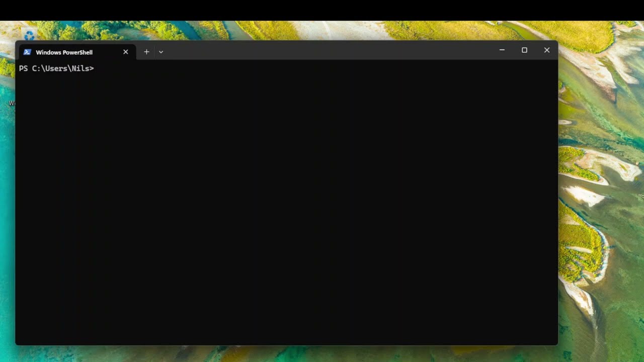This screenshot has height=362, width=644.
Task: Select the Windows PowerShell tab
Action: pos(76,52)
